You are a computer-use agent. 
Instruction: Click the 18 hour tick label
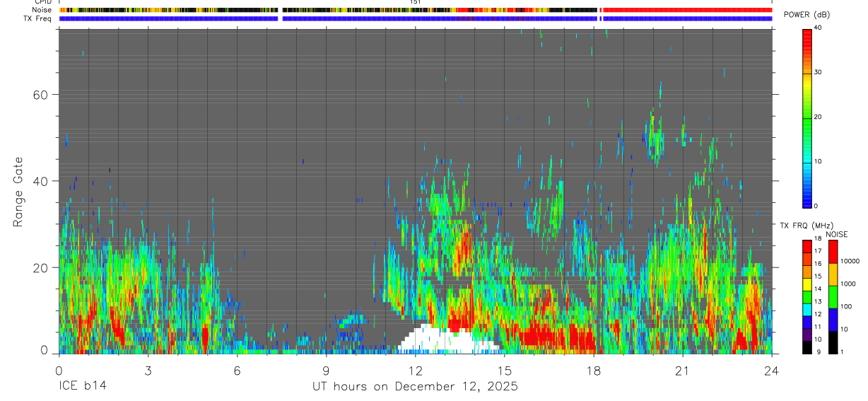(593, 371)
